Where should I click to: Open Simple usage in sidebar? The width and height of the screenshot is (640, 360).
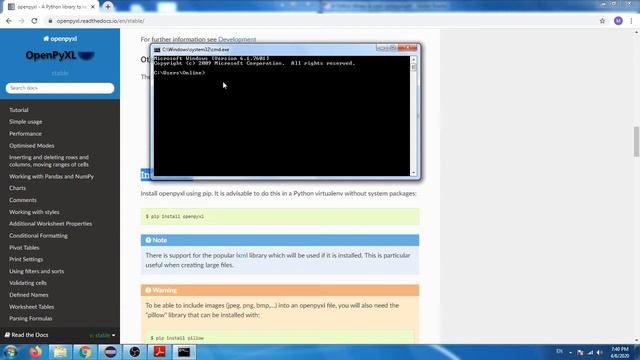pos(26,122)
